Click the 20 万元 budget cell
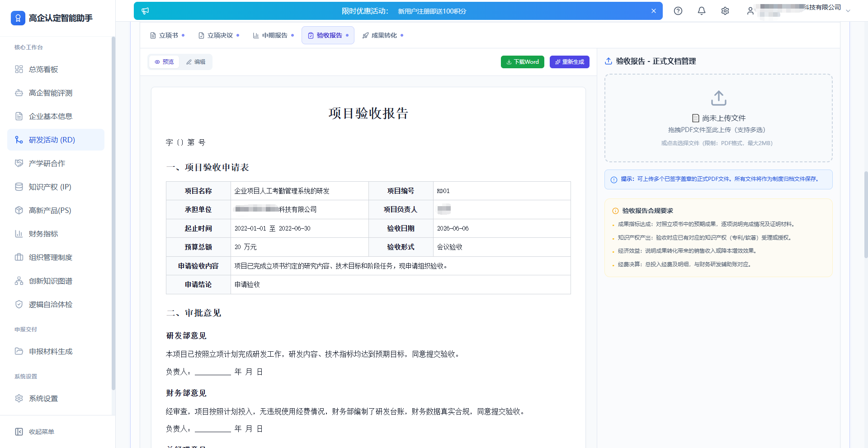Image resolution: width=868 pixels, height=448 pixels. (300, 247)
